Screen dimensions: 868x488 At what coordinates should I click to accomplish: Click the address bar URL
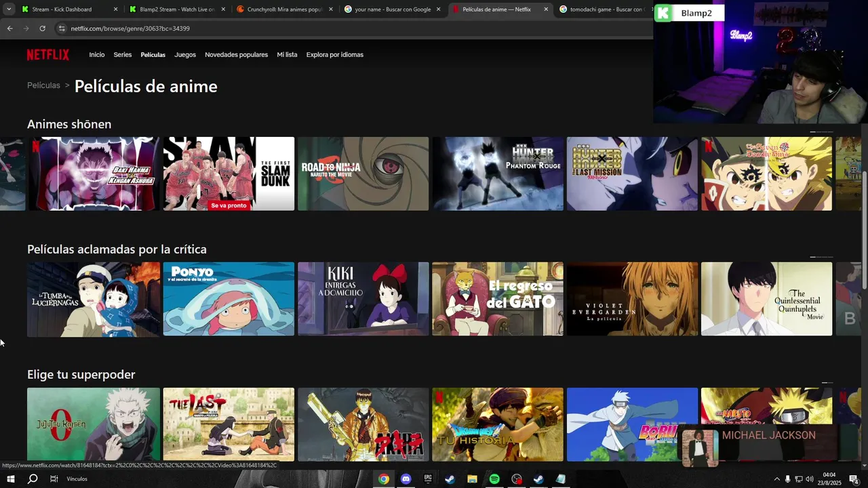pos(130,28)
